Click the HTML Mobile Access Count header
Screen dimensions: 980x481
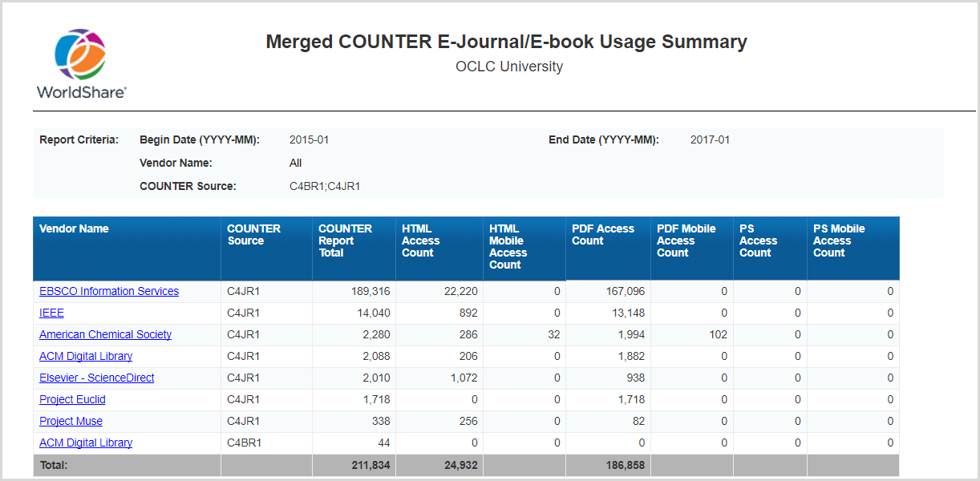click(524, 248)
